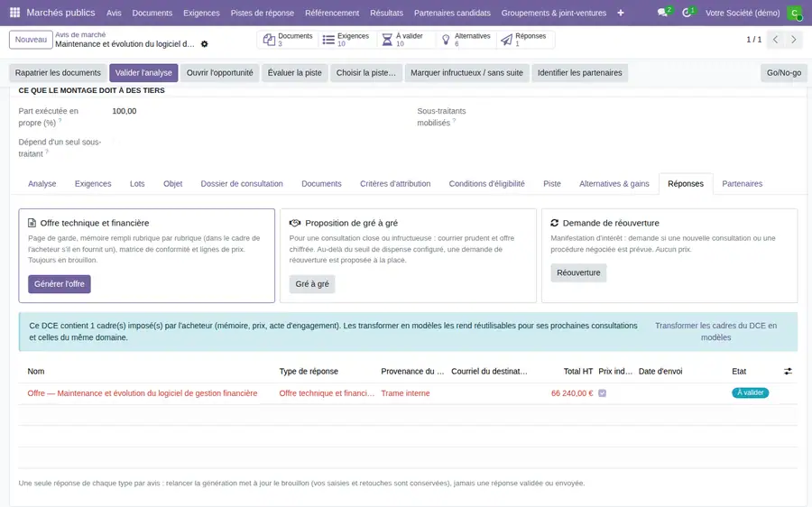This screenshot has height=507, width=812.
Task: Open Documents smart button
Action: [x=288, y=40]
